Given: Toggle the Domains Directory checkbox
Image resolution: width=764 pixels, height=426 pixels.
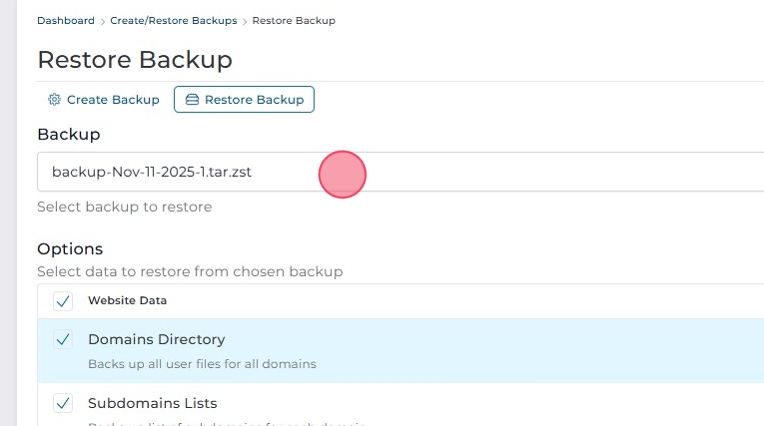Looking at the screenshot, I should (63, 340).
